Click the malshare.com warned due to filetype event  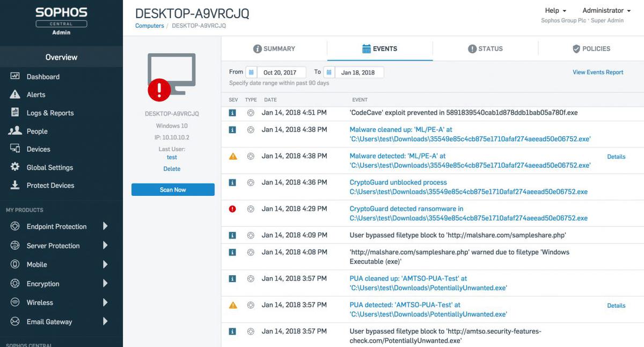point(459,257)
